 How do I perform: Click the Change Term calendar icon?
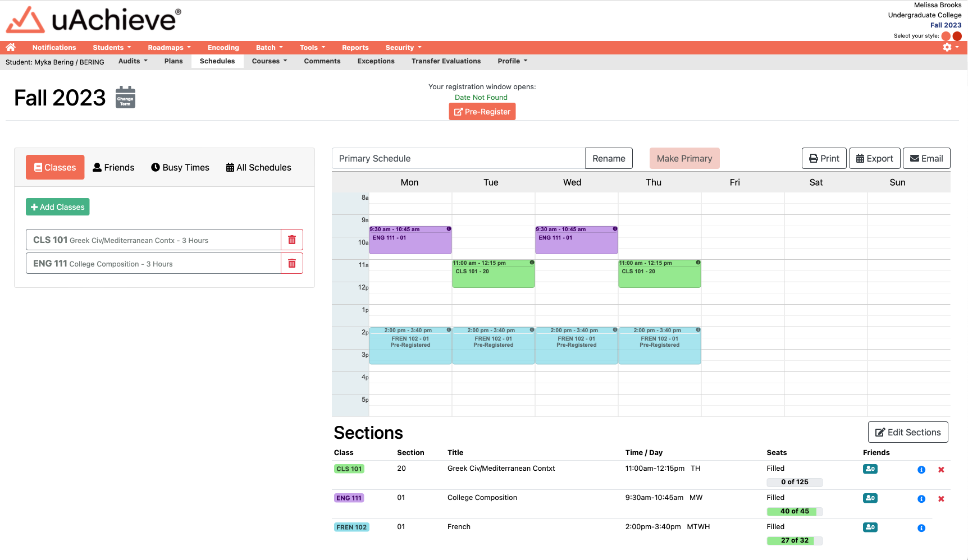pos(125,97)
